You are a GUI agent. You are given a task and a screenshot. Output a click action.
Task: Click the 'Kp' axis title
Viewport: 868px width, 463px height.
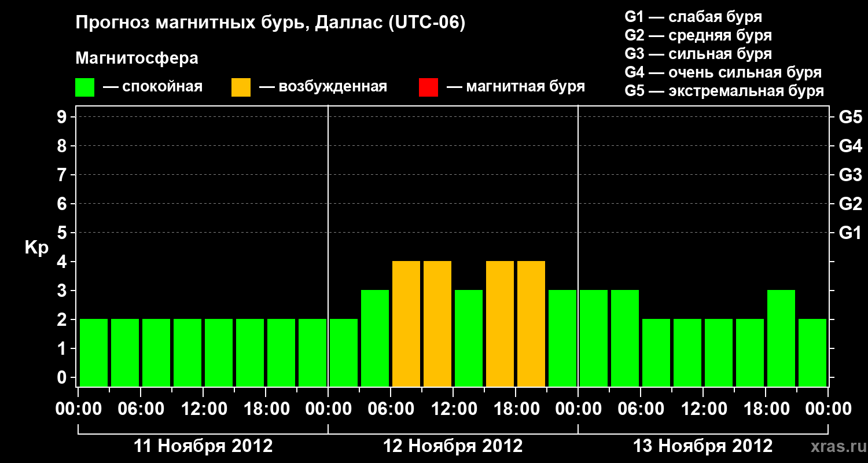(x=36, y=248)
